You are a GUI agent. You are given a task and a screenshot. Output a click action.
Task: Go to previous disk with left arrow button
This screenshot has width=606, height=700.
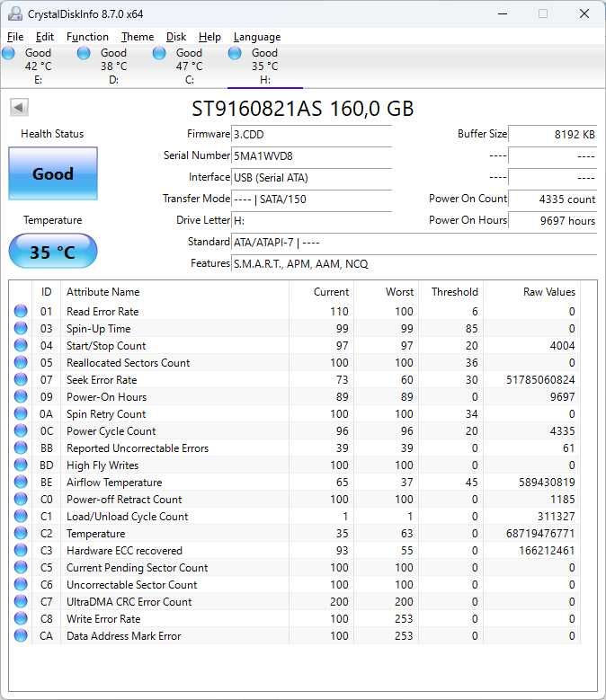(19, 108)
